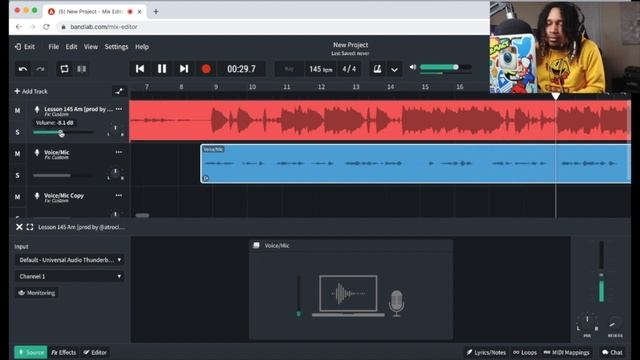Switch to the Source tab
Viewport: 640px width, 360px height.
coord(31,352)
